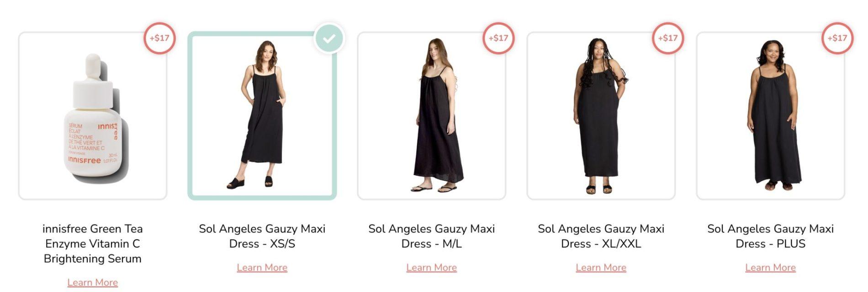Image resolution: width=868 pixels, height=292 pixels.
Task: Open Learn More for M/L dress
Action: (432, 268)
